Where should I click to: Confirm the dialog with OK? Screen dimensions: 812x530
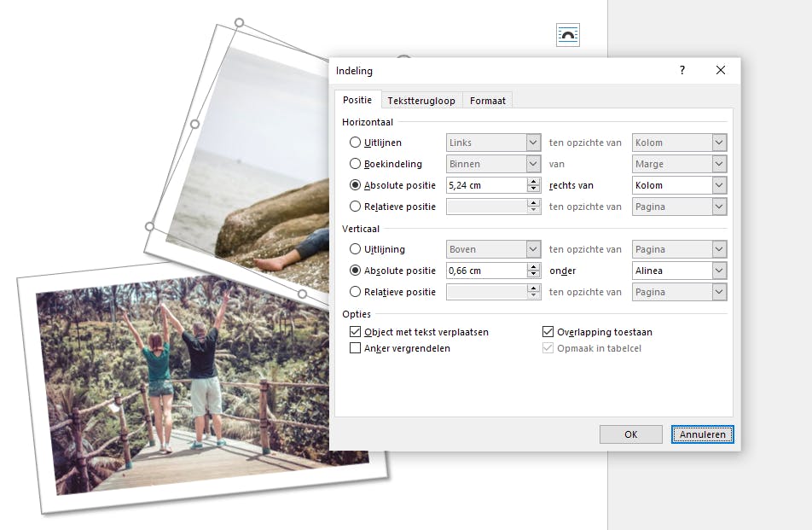pos(631,434)
